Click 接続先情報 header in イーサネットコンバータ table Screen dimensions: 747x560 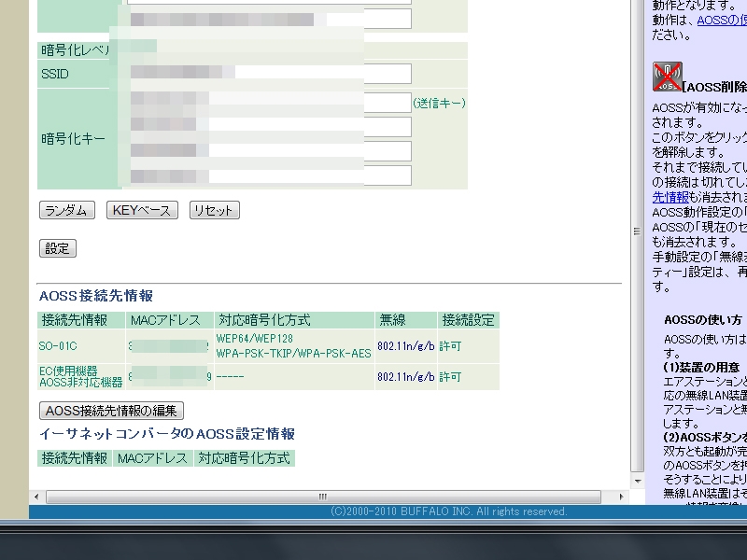75,458
